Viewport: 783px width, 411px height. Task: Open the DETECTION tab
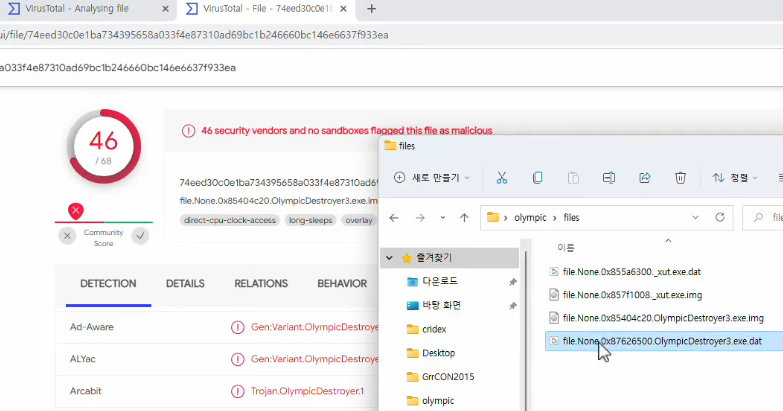click(108, 284)
